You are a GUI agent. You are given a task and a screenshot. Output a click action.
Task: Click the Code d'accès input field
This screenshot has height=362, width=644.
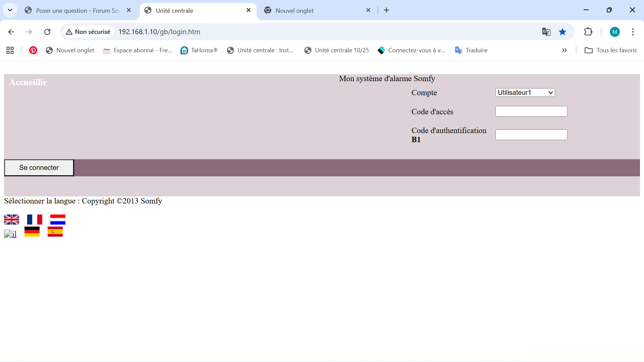tap(531, 111)
